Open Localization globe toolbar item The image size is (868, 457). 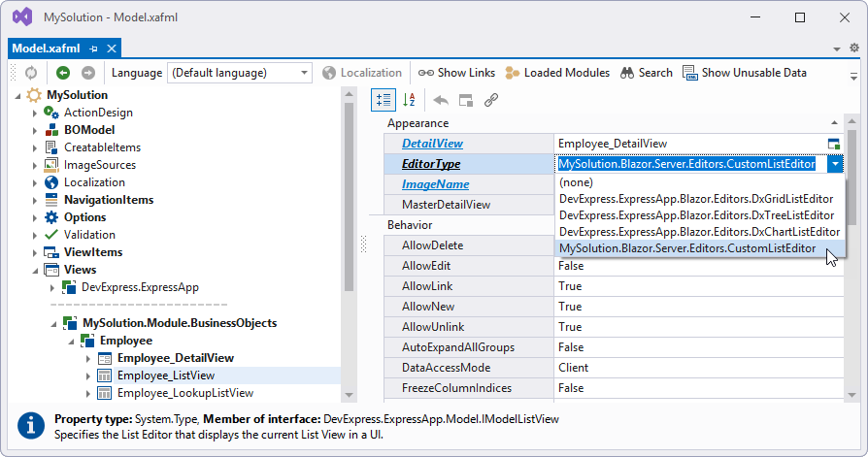click(362, 73)
